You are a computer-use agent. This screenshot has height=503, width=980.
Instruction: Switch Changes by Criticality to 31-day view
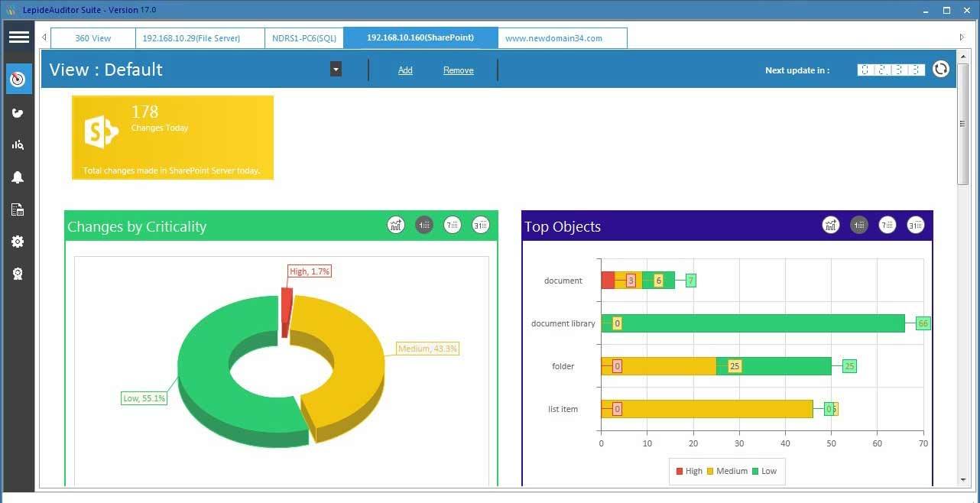pyautogui.click(x=480, y=225)
